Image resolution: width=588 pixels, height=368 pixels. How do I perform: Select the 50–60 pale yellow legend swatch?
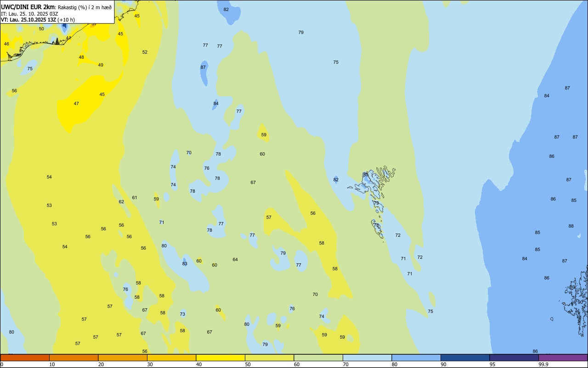click(269, 357)
